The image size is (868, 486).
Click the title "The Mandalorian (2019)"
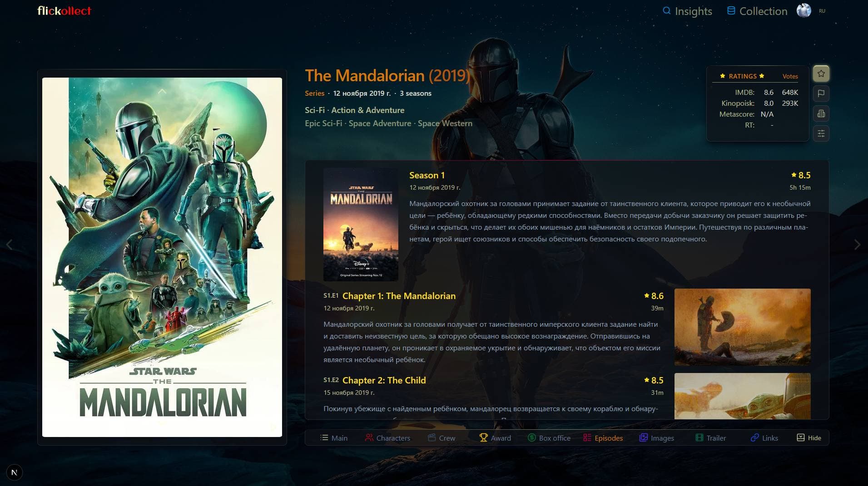[x=387, y=75]
